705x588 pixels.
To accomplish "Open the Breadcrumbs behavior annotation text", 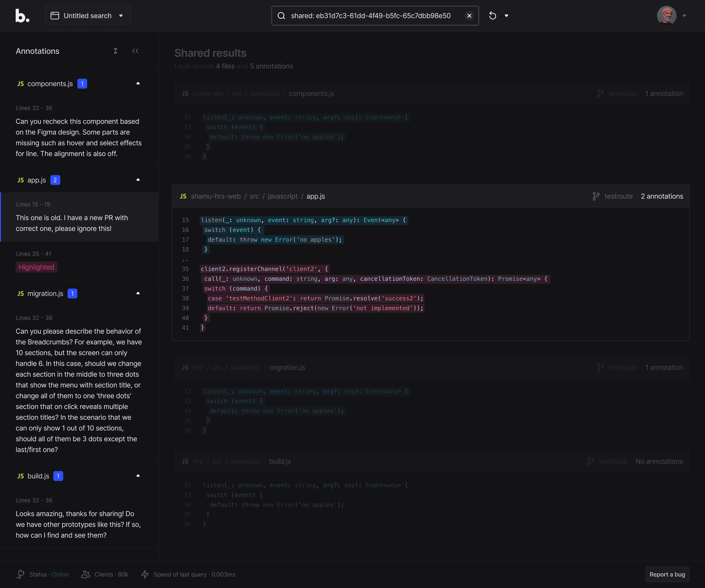I will pos(79,390).
